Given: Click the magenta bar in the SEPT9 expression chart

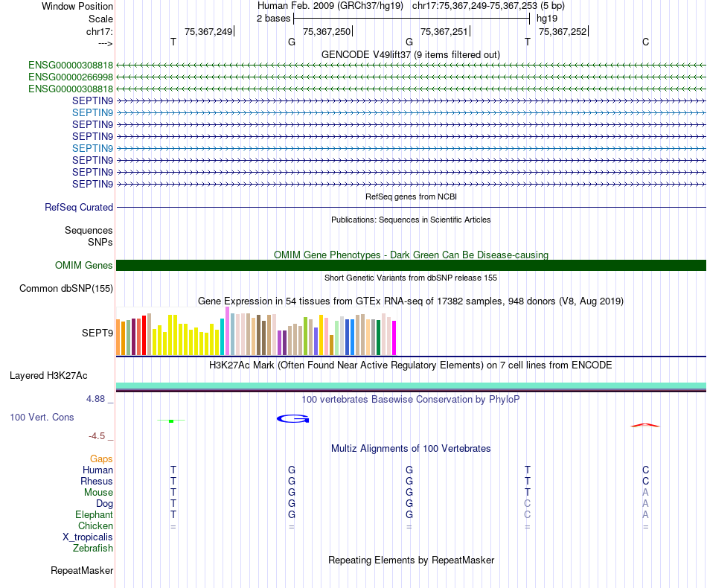Looking at the screenshot, I should pyautogui.click(x=394, y=338).
